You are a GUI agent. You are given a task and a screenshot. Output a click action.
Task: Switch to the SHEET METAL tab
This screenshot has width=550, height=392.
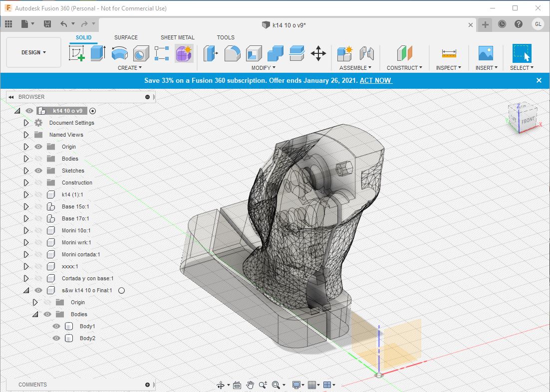tap(177, 37)
